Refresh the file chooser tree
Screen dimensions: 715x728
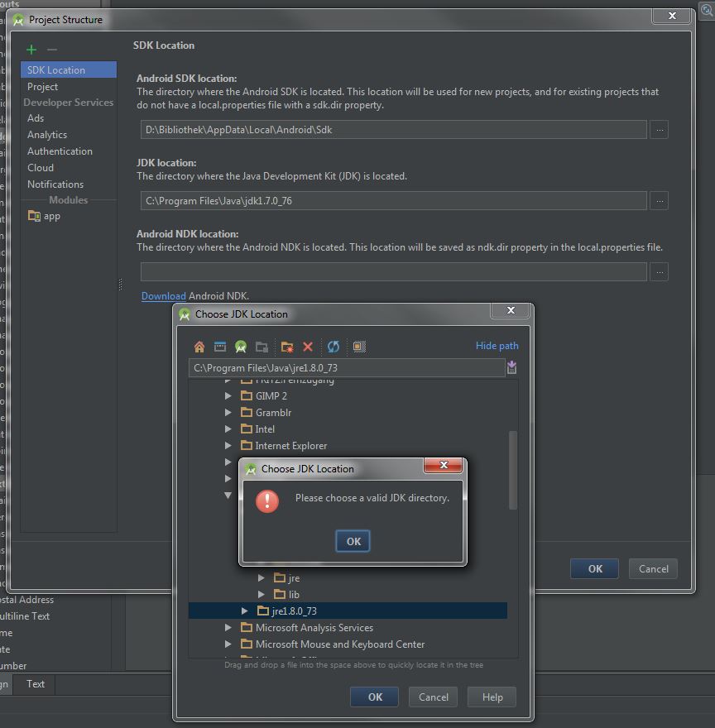(x=334, y=347)
